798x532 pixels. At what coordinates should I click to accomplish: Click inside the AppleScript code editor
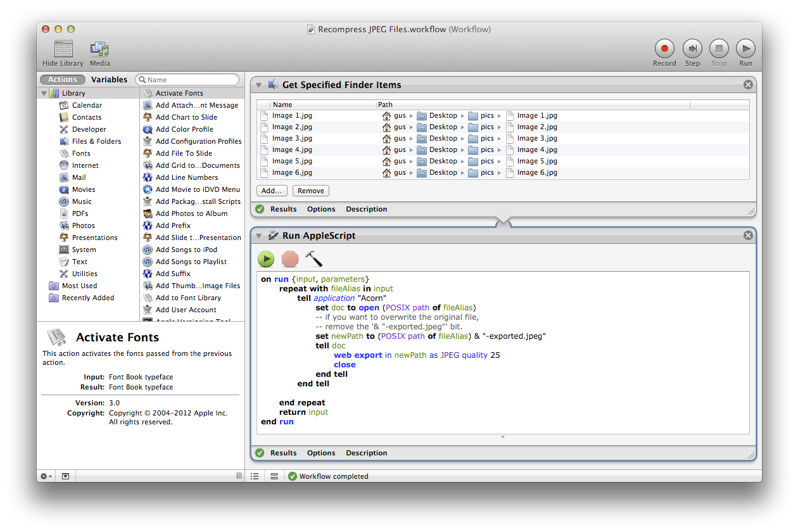(x=503, y=353)
